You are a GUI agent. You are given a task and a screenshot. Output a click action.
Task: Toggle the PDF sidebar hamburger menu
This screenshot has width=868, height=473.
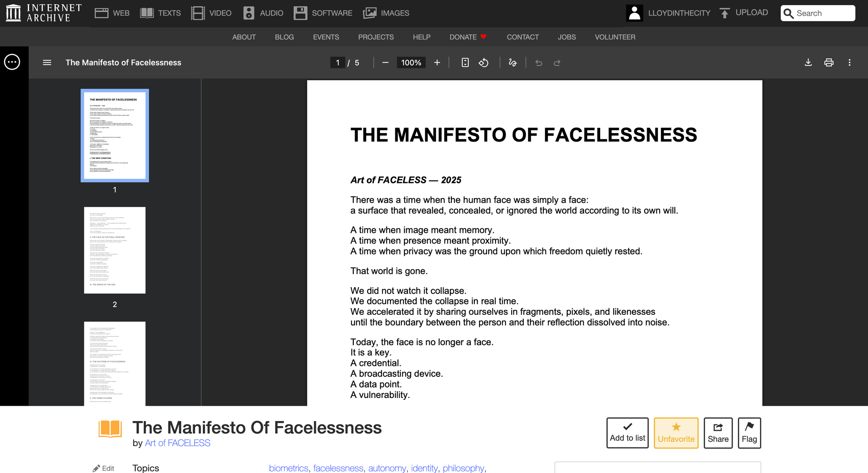[x=47, y=63]
